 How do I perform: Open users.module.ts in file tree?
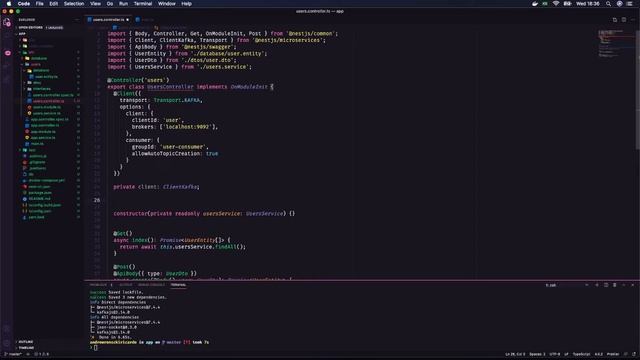47,107
